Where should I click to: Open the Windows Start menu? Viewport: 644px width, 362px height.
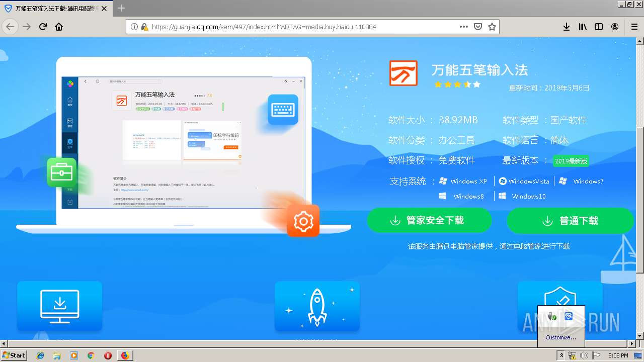click(14, 355)
